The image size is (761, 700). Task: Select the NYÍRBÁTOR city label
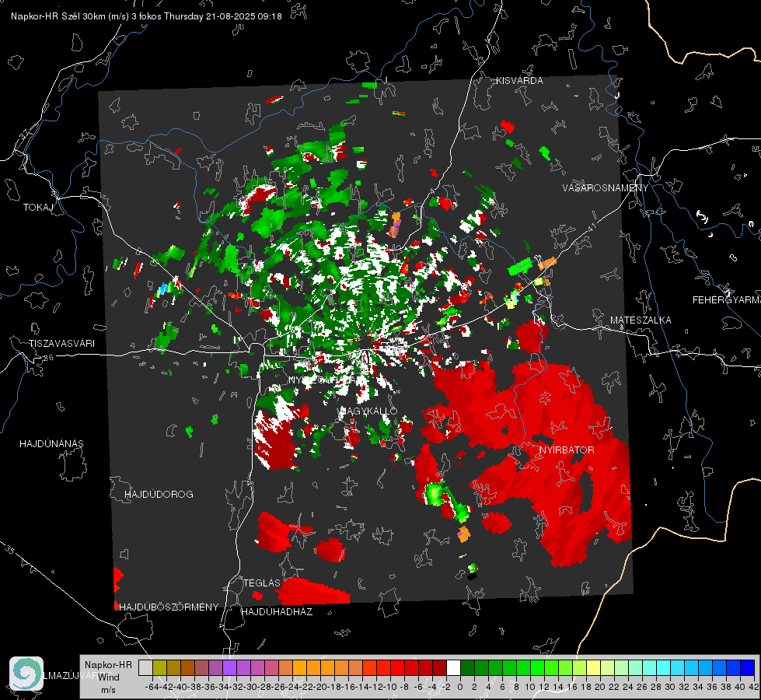tap(567, 450)
